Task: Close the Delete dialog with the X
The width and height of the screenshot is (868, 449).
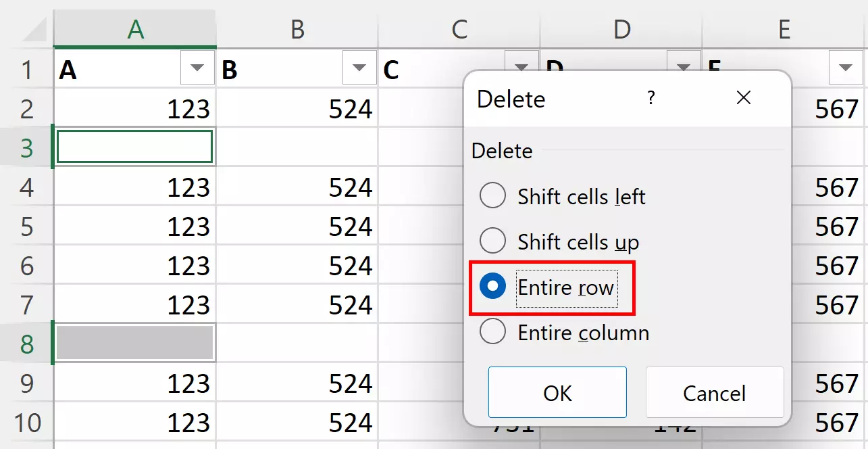Action: pos(743,98)
